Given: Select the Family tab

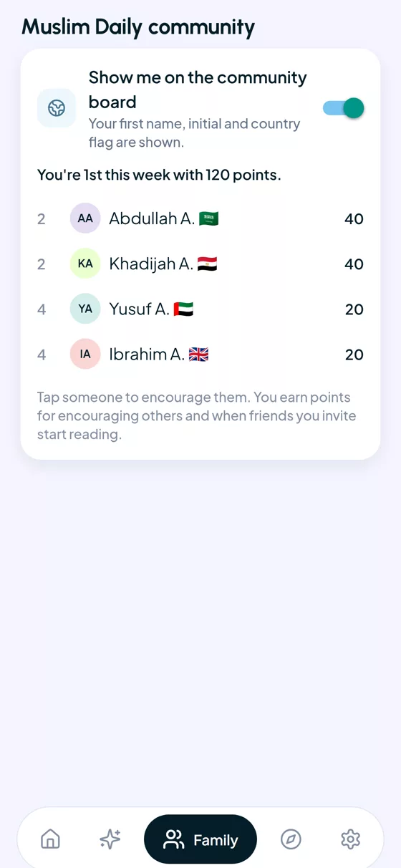Looking at the screenshot, I should pyautogui.click(x=200, y=839).
